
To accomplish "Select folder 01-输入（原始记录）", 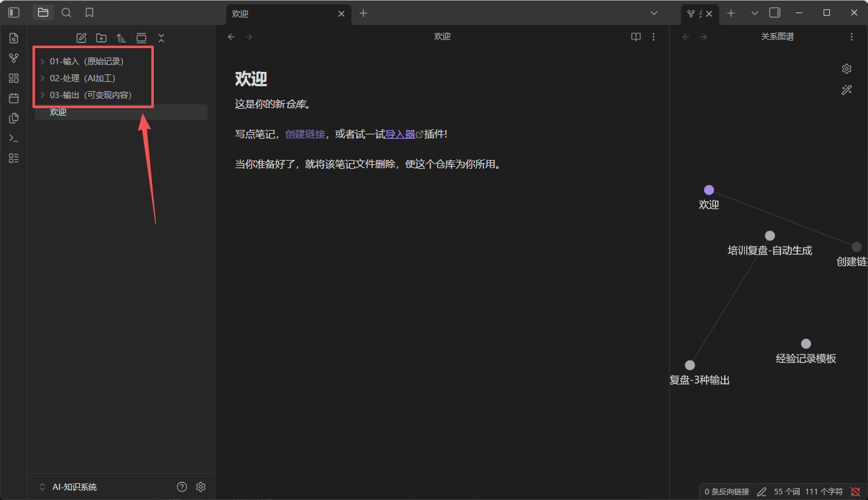I will click(121, 61).
